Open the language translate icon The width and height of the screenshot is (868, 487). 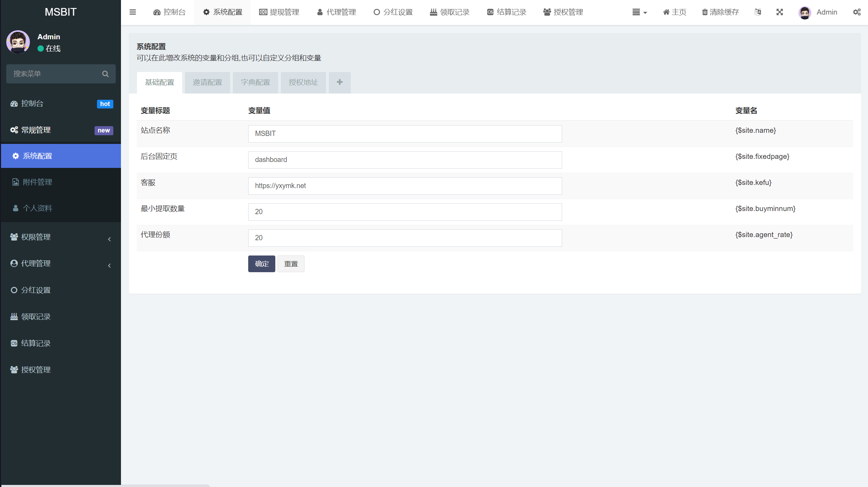[758, 12]
